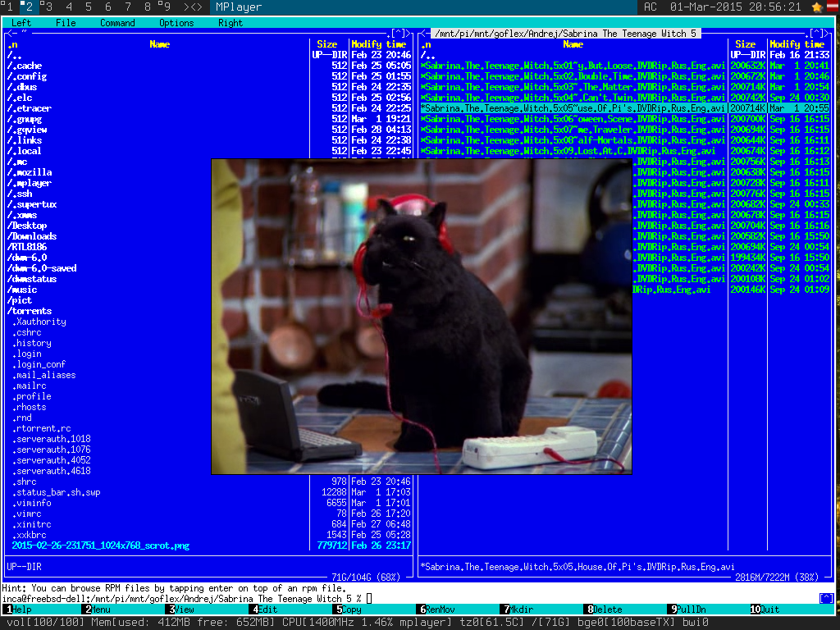Select the /torrents directory
The height and width of the screenshot is (630, 840).
[109, 311]
